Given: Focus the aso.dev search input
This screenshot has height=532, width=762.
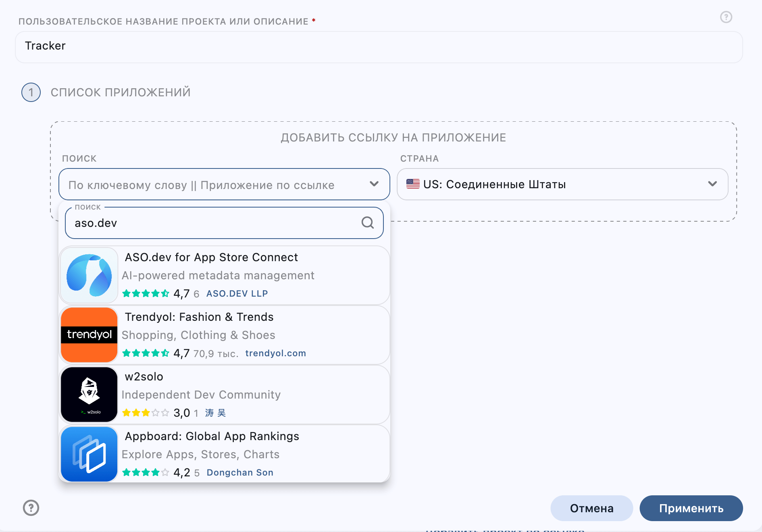Looking at the screenshot, I should pyautogui.click(x=224, y=223).
